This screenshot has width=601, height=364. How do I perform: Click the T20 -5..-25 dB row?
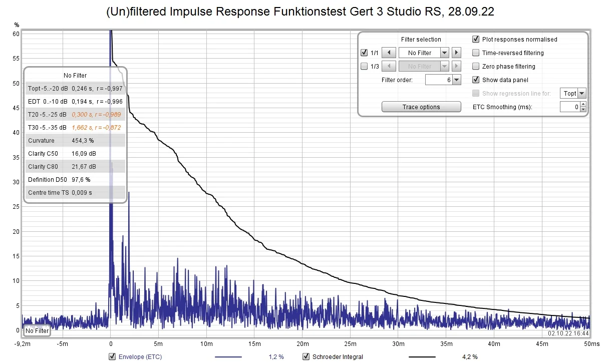click(75, 115)
